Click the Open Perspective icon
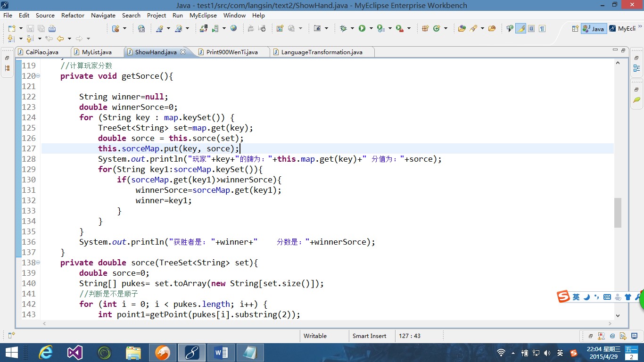This screenshot has height=362, width=644. tap(575, 28)
